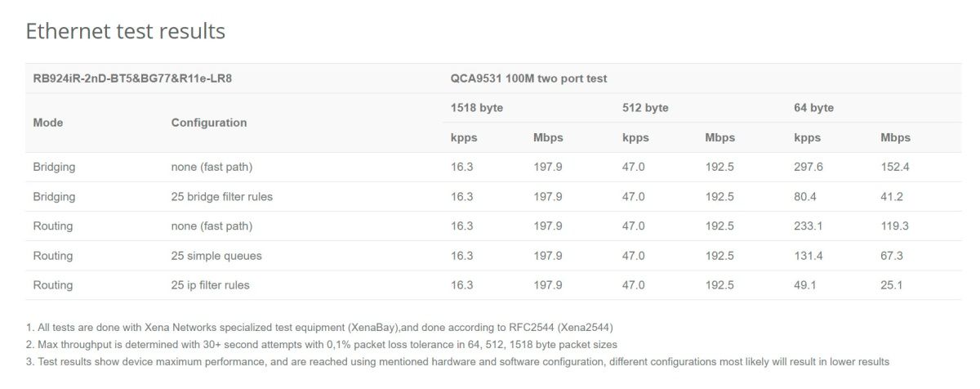980x389 pixels.
Task: Click the "25 simple queues" configuration cell
Action: 216,256
